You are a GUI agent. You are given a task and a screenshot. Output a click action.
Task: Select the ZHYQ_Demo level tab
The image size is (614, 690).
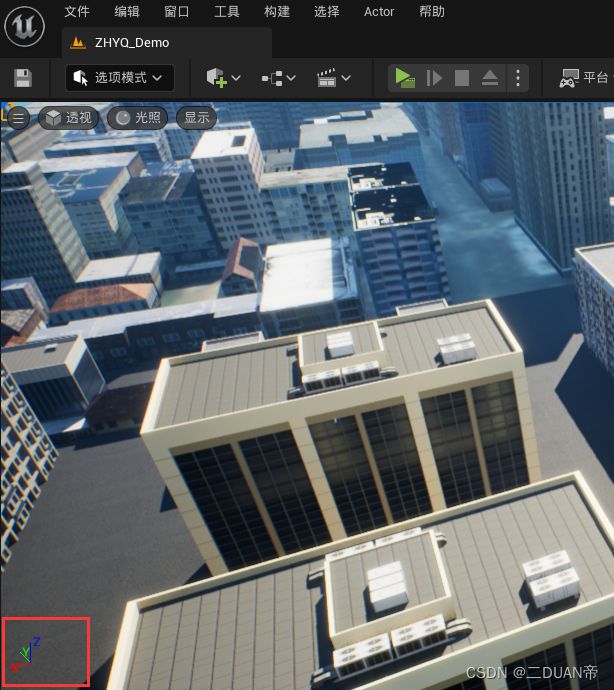pyautogui.click(x=166, y=43)
